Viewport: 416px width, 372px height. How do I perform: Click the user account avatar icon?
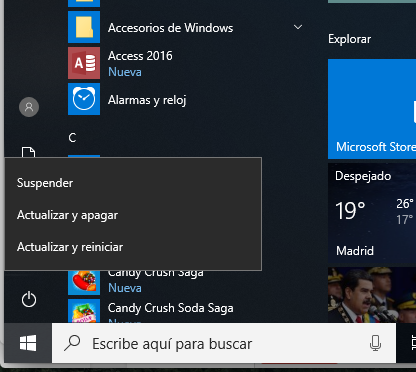coord(29,107)
